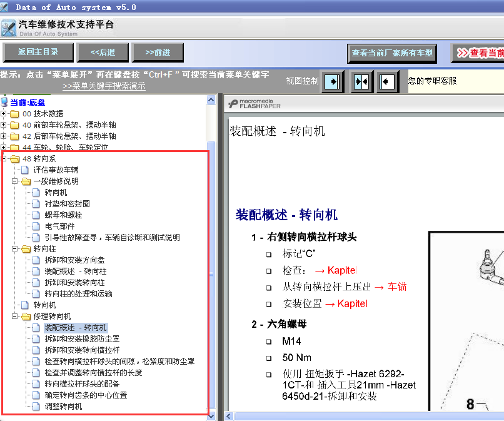Select 检查转向横拉杆球头的间隙 item
The image size is (504, 421).
[119, 362]
